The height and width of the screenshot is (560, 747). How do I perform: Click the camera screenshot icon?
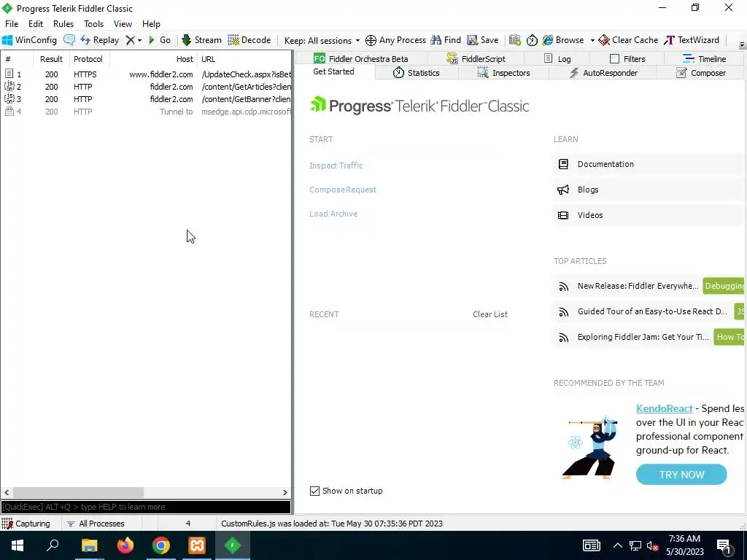514,40
